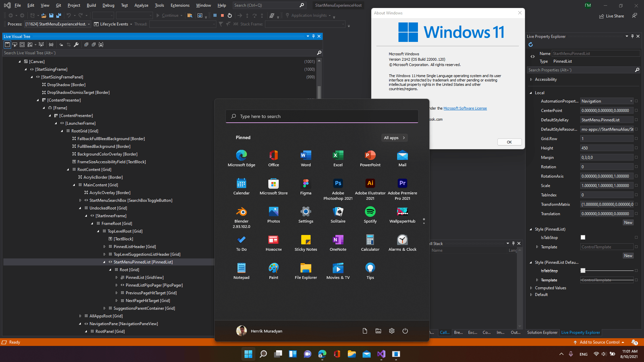The width and height of the screenshot is (644, 362).
Task: Select Analyze menu in Visual Studio
Action: point(141,5)
